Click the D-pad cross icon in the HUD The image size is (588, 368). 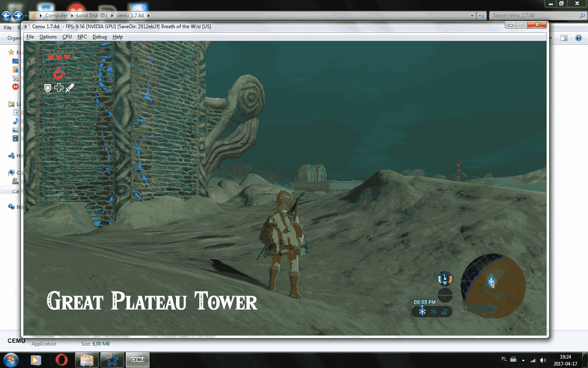pyautogui.click(x=59, y=88)
